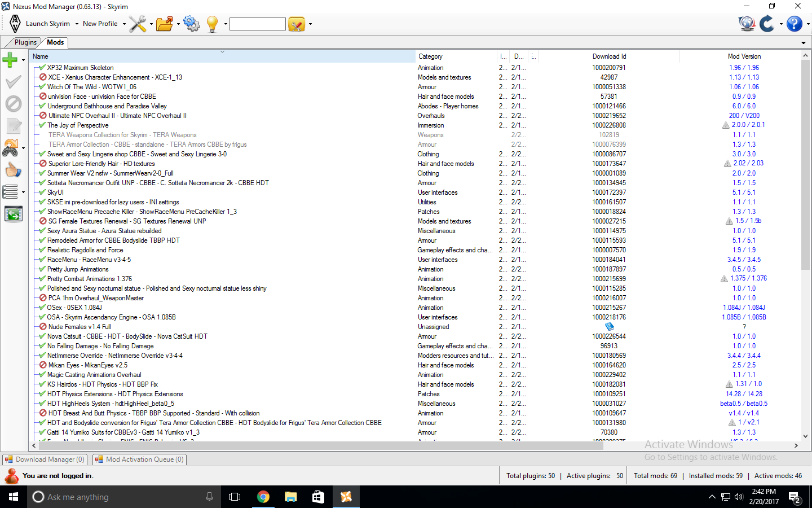
Task: Click the Skyrim logo launch icon
Action: (15, 24)
